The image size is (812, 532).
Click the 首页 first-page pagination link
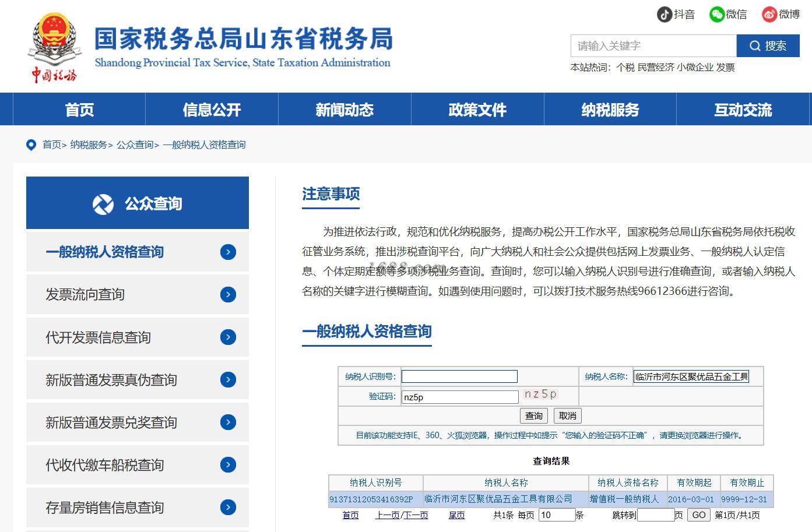pos(350,515)
